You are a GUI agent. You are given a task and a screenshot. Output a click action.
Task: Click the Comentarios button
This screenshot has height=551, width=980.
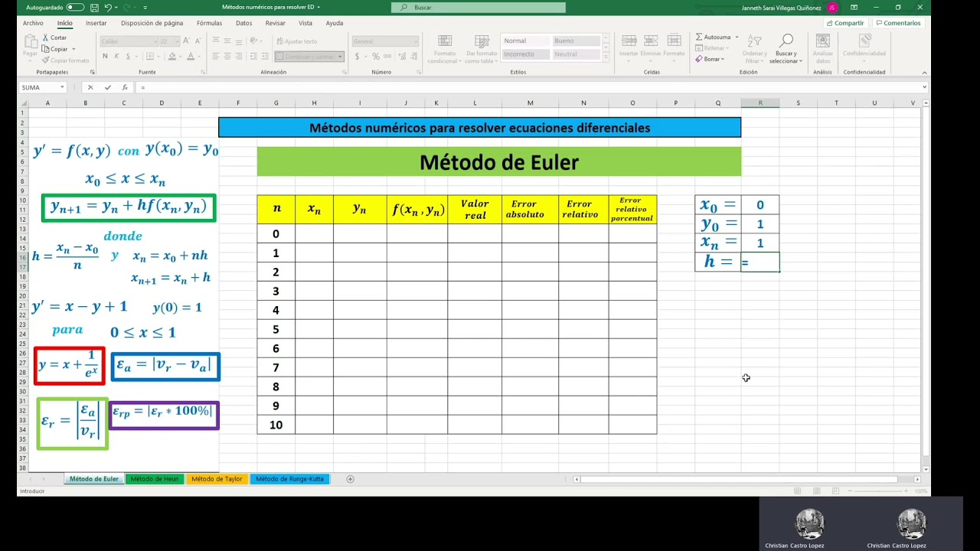click(x=898, y=23)
